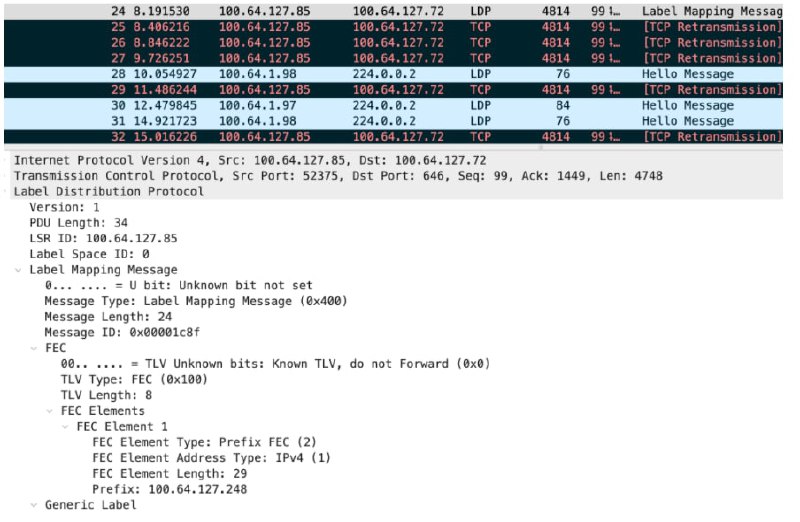The width and height of the screenshot is (800, 522).
Task: Collapse the Generic Label node
Action: click(x=34, y=505)
